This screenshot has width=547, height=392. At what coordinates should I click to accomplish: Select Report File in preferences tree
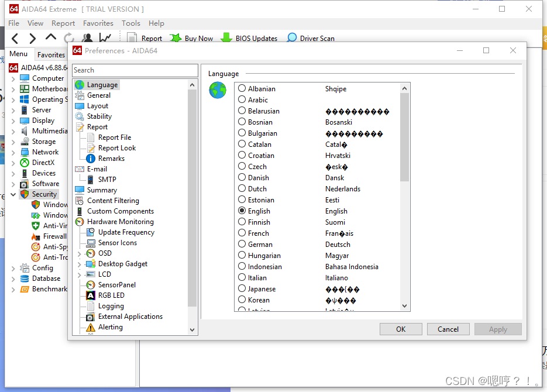click(115, 137)
